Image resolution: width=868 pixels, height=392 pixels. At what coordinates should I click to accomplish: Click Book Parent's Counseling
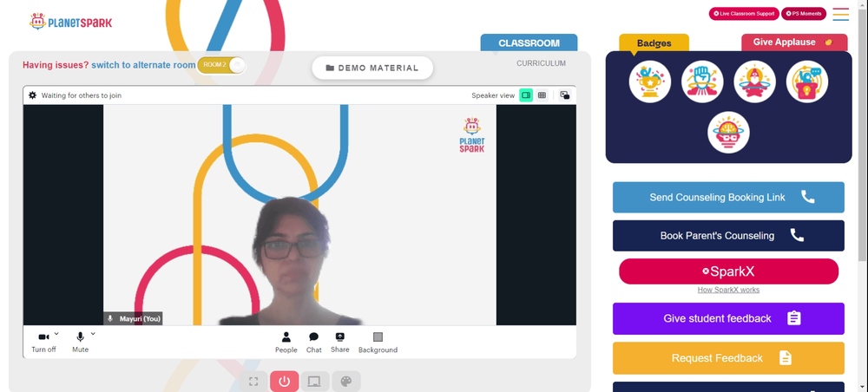pyautogui.click(x=728, y=236)
